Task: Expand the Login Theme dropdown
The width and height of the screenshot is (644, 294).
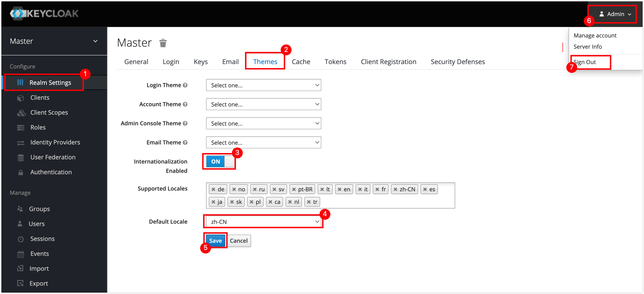Action: [263, 85]
